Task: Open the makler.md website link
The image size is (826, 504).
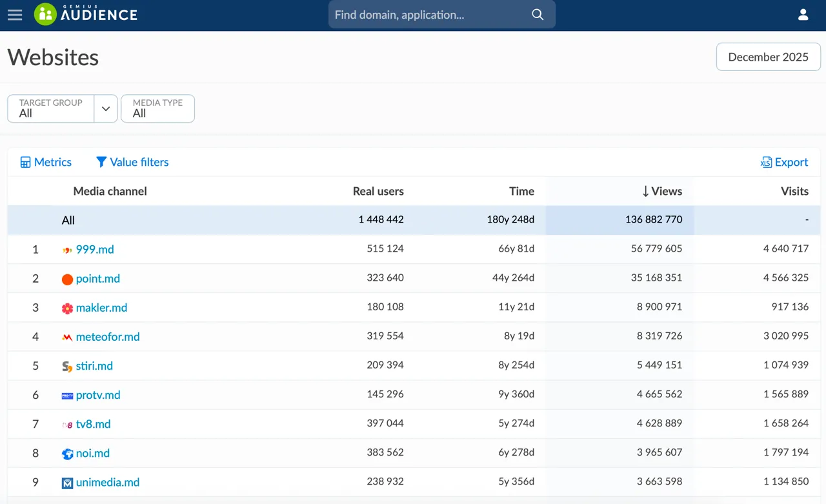Action: (101, 308)
